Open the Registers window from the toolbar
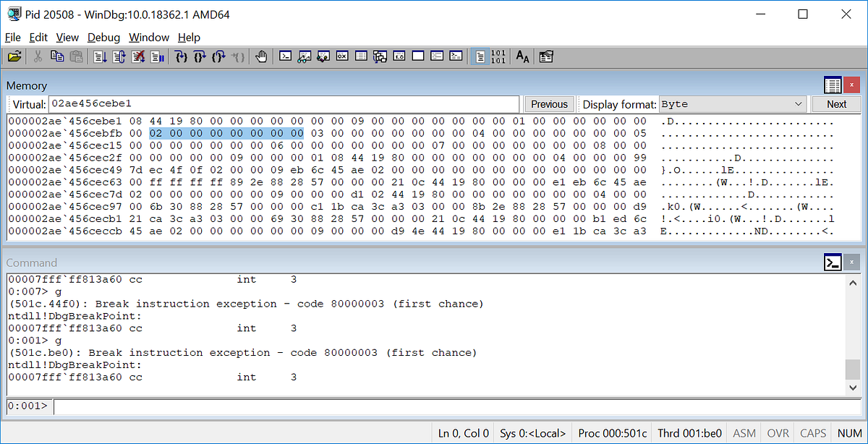Viewport: 868px width, 444px height. 341,56
